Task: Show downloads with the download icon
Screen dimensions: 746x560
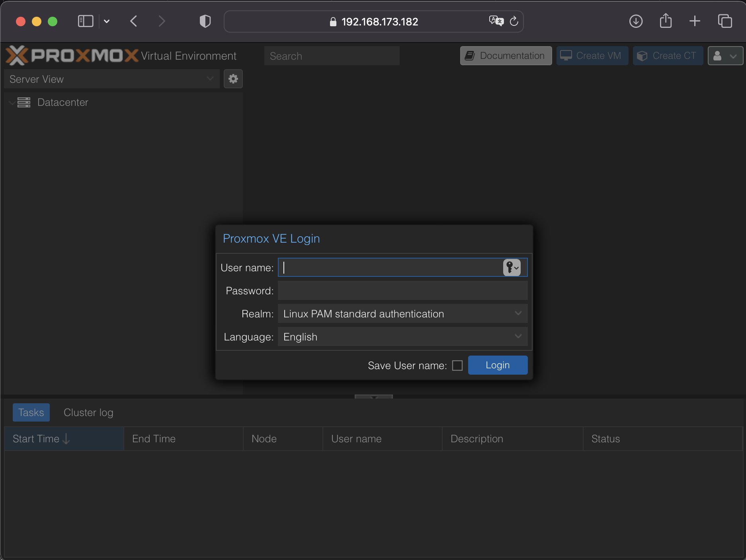Action: click(x=636, y=21)
